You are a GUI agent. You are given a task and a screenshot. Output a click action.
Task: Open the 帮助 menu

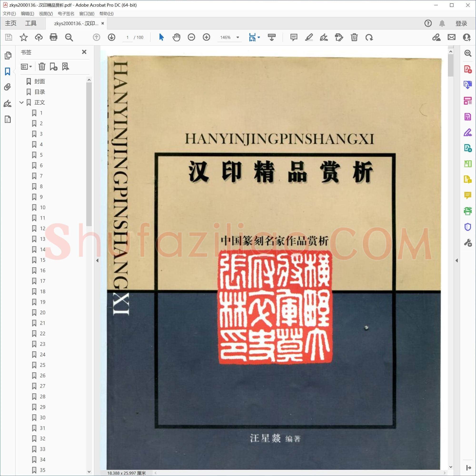tap(106, 14)
